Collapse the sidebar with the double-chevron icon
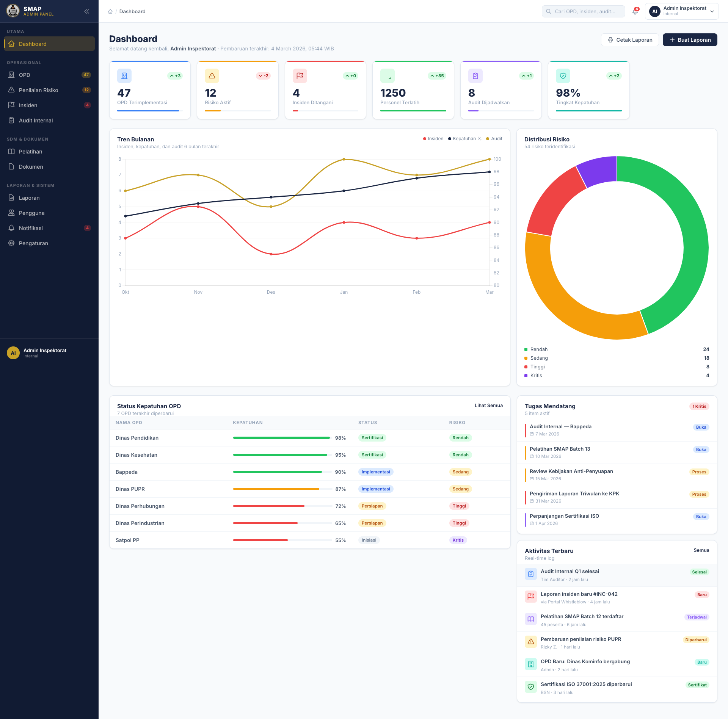Screen dimensions: 728x719 click(x=87, y=11)
